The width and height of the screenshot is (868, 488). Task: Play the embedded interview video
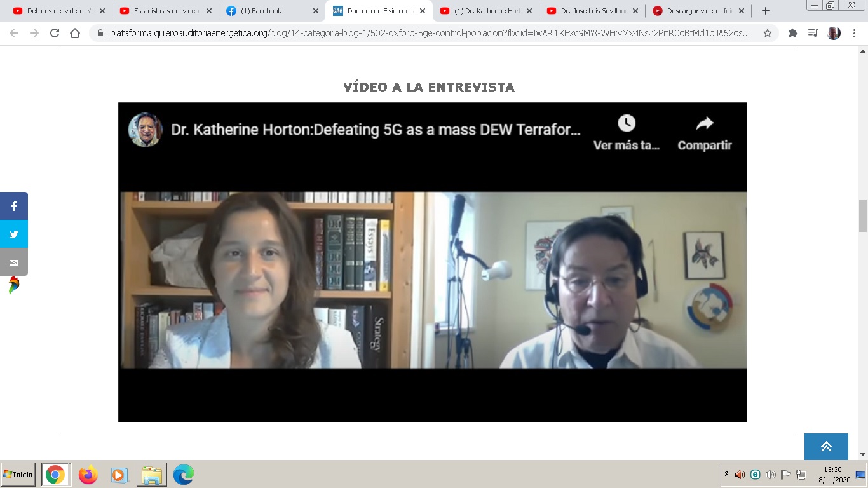pos(432,280)
